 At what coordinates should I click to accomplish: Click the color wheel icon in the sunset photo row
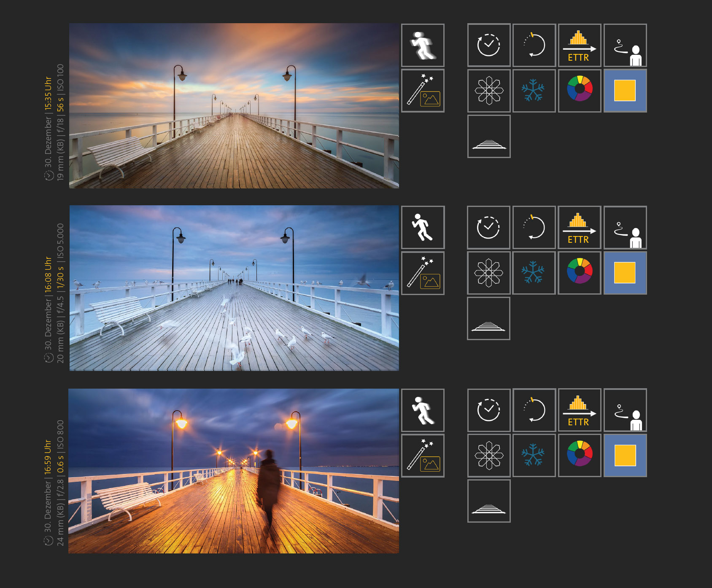click(x=580, y=91)
